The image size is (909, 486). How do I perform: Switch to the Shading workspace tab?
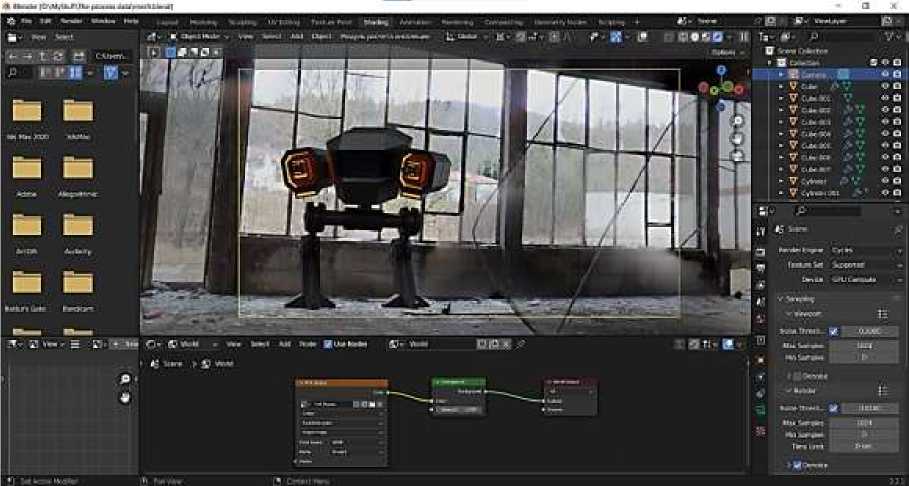[375, 21]
